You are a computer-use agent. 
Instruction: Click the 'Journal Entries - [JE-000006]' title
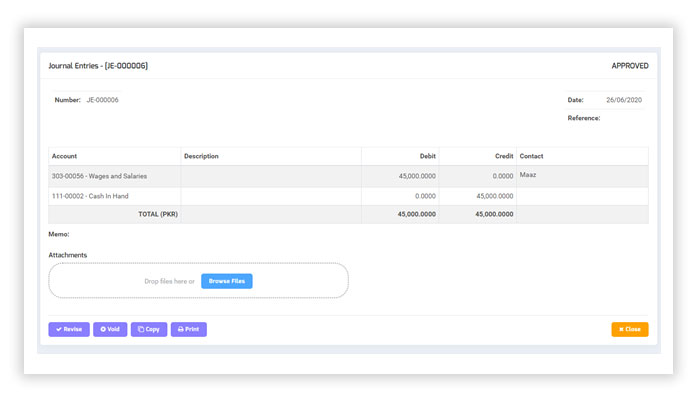coord(98,66)
